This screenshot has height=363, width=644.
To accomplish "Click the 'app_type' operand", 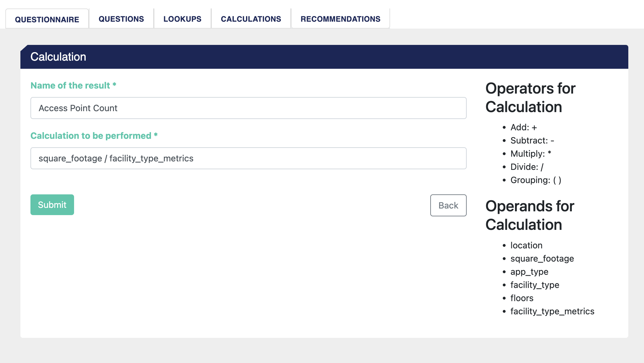I will coord(529,272).
